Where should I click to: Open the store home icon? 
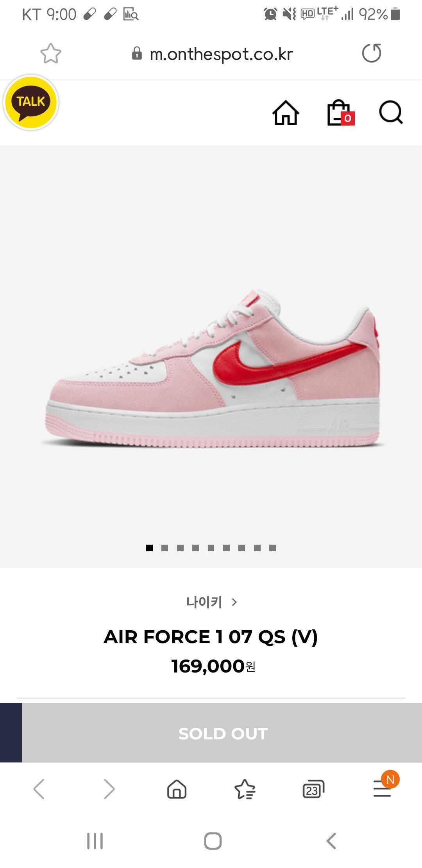[286, 113]
